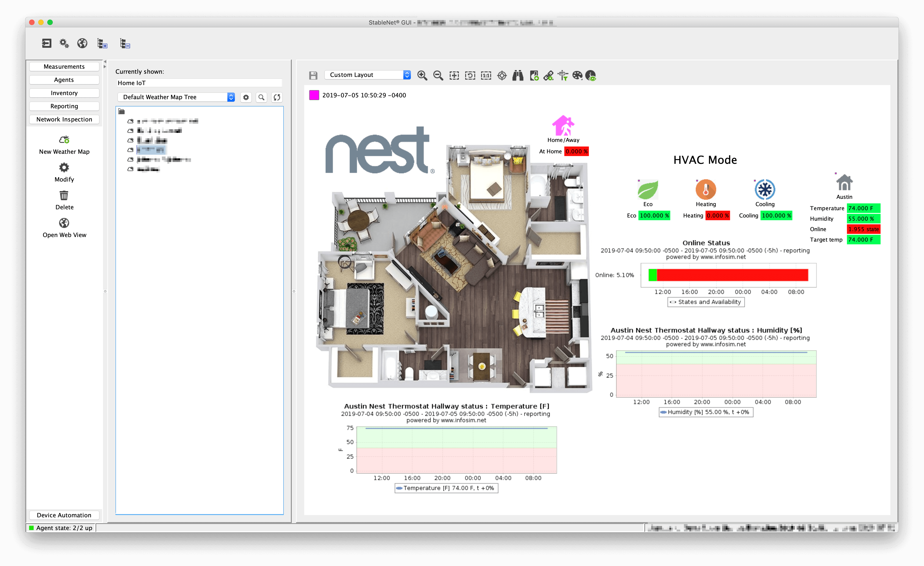Click the Target temp 74.000 F value

[x=863, y=240]
